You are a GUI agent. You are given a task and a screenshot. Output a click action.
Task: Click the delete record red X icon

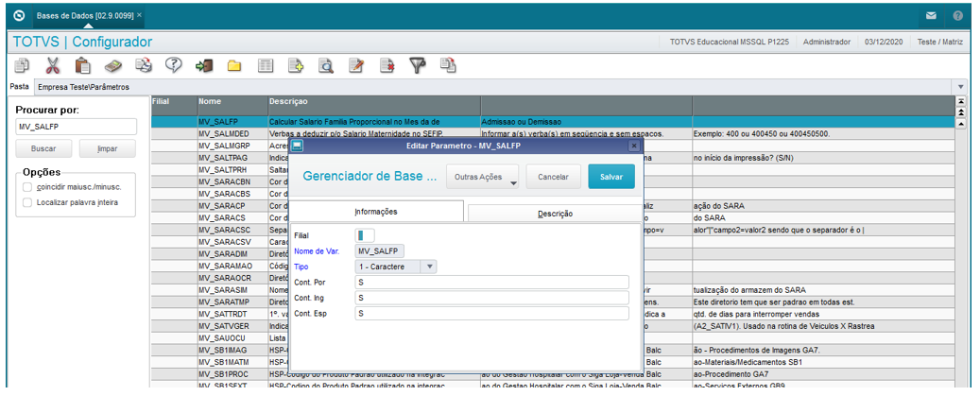pos(387,65)
